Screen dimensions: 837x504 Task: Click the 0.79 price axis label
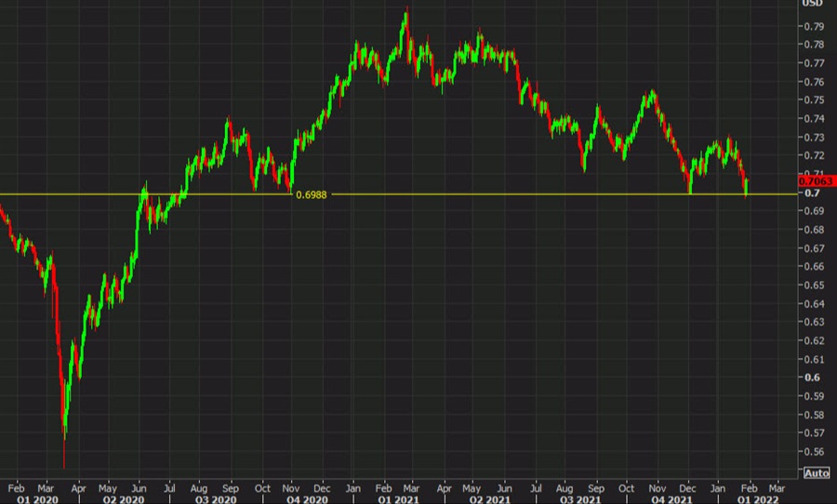(814, 26)
